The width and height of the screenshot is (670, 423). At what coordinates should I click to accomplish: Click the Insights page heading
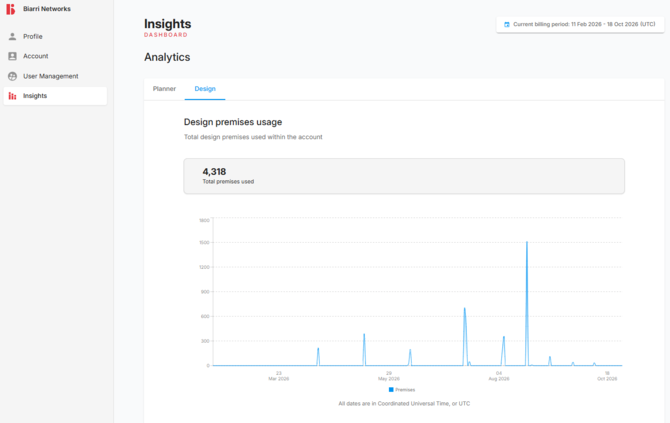pyautogui.click(x=168, y=24)
